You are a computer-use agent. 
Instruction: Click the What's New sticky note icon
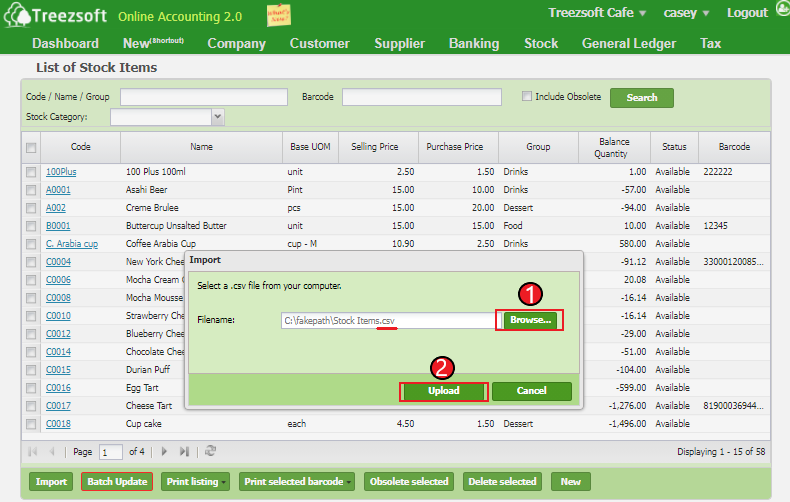(280, 15)
